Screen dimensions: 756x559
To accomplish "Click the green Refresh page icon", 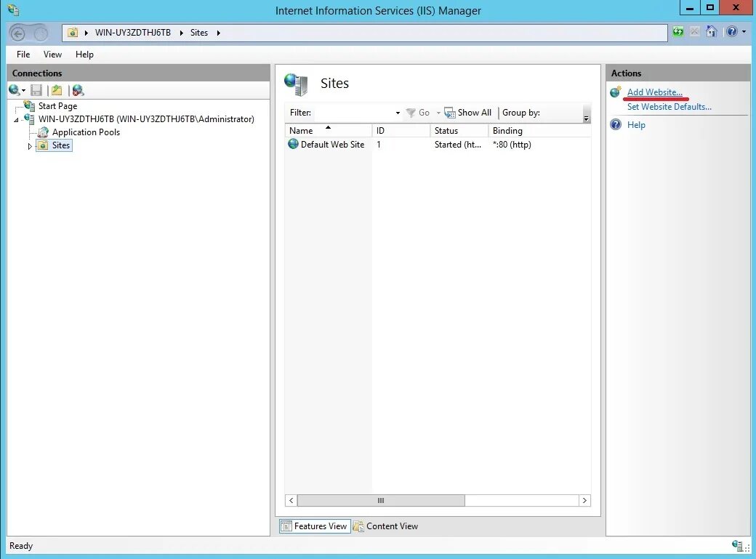I will (x=678, y=32).
